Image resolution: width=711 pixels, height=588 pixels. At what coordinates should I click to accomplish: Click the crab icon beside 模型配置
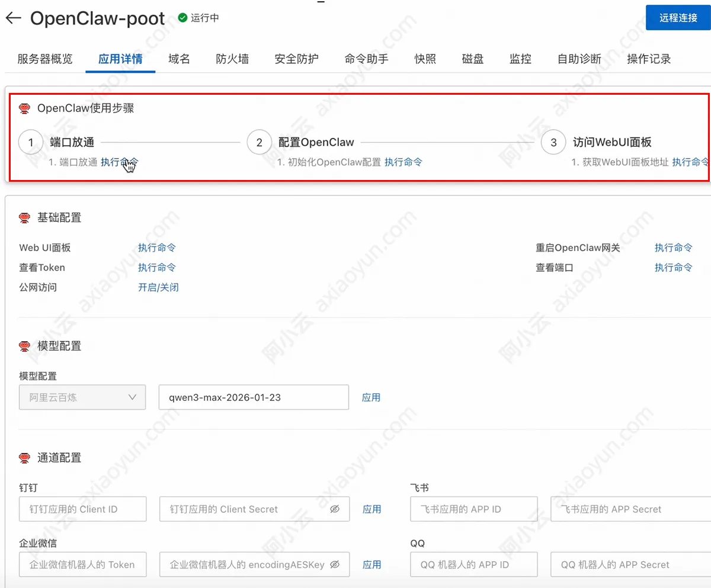[x=24, y=346]
